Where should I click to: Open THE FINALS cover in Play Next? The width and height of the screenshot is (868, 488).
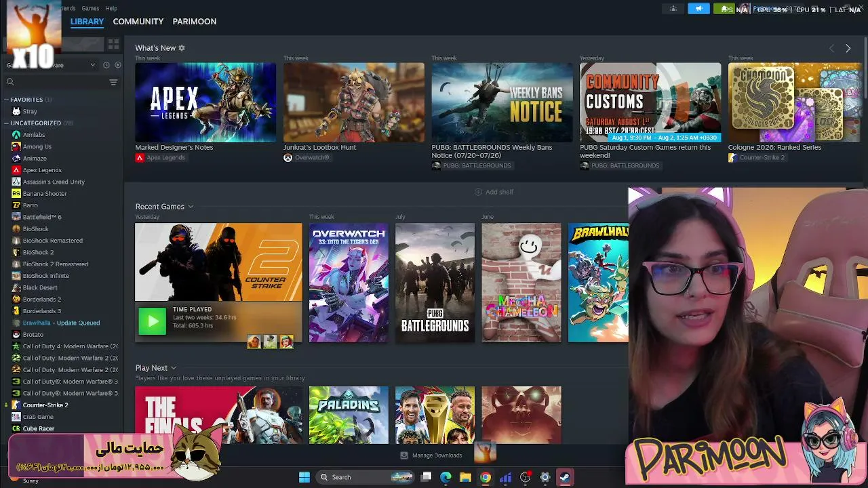click(218, 415)
